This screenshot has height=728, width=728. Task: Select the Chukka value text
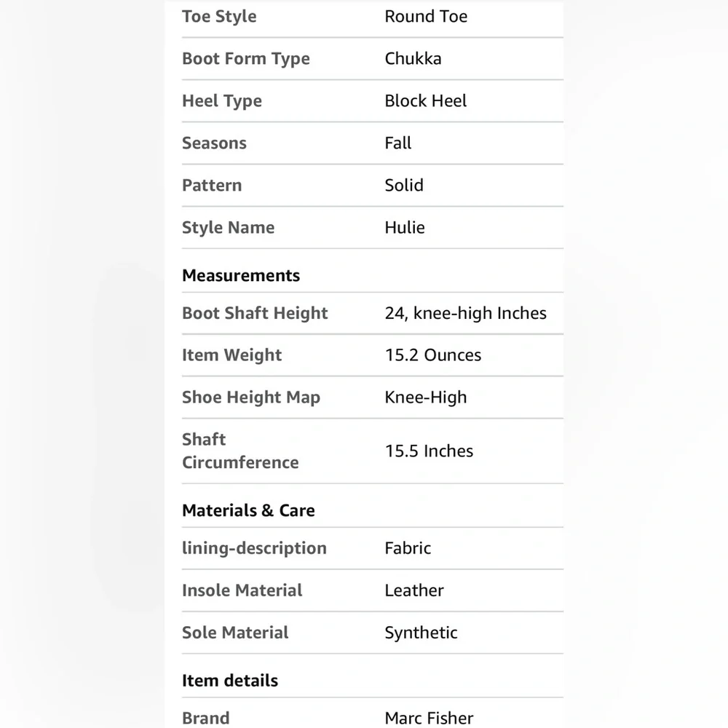(413, 58)
